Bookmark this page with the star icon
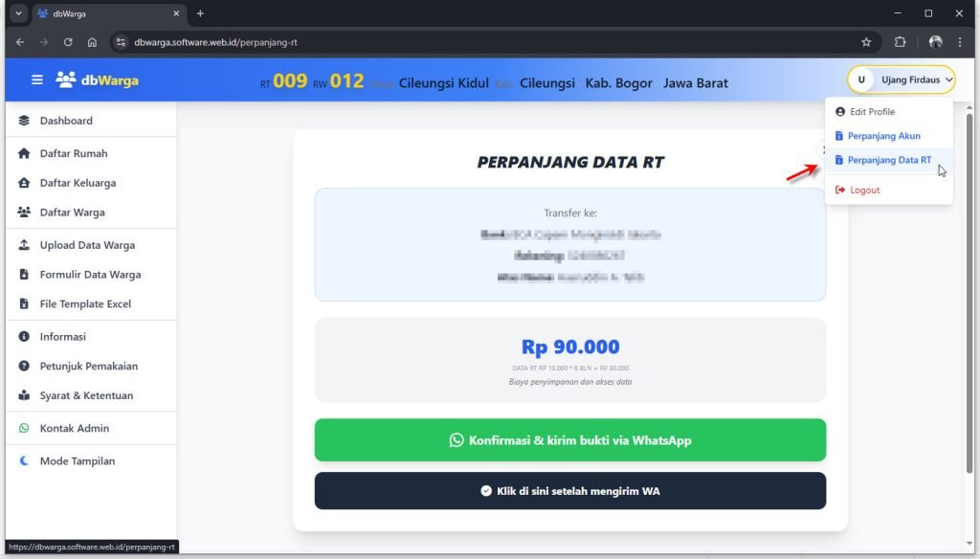The image size is (980, 559). (x=866, y=42)
